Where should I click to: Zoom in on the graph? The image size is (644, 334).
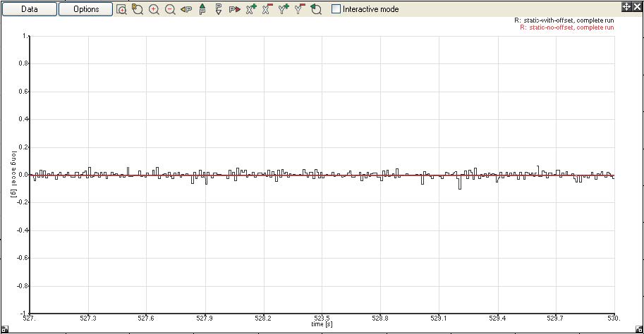coord(154,9)
